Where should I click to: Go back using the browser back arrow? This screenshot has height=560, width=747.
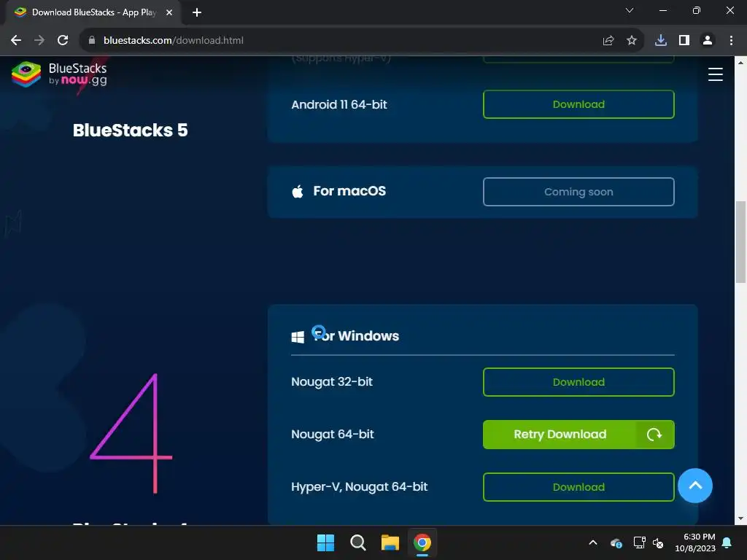pos(16,41)
